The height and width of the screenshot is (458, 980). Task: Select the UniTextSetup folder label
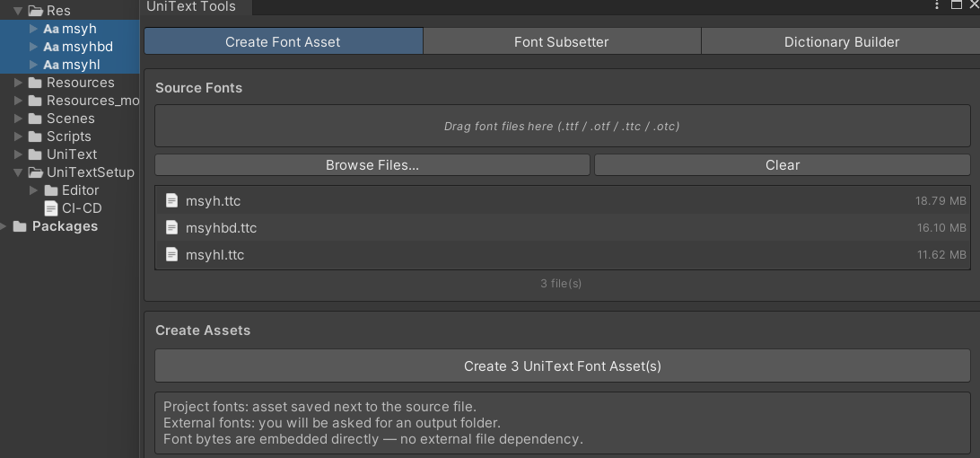tap(91, 172)
